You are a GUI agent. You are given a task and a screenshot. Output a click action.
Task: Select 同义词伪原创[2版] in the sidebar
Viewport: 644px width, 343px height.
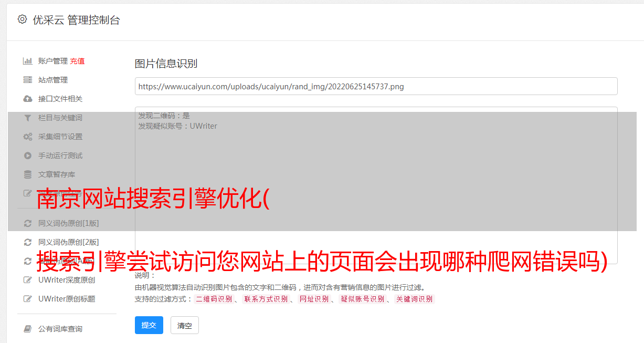pyautogui.click(x=68, y=242)
